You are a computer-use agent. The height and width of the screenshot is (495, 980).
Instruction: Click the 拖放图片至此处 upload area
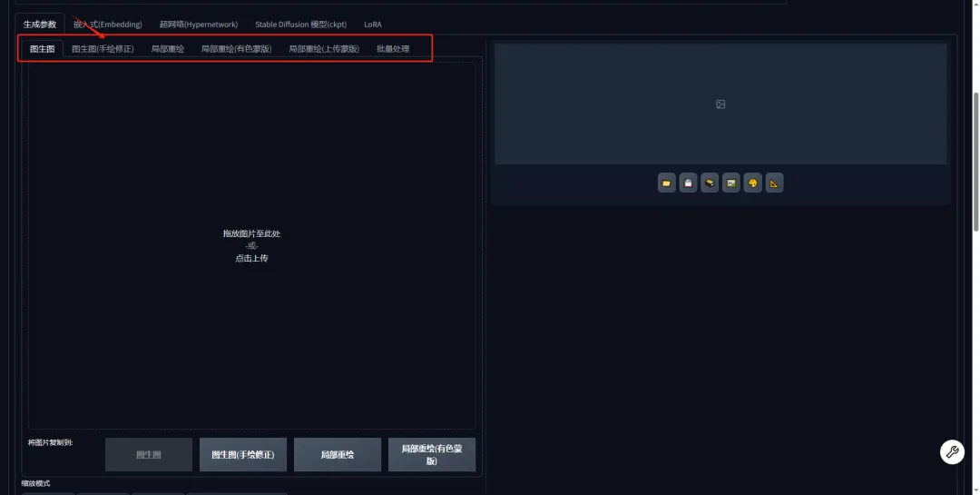pyautogui.click(x=251, y=245)
